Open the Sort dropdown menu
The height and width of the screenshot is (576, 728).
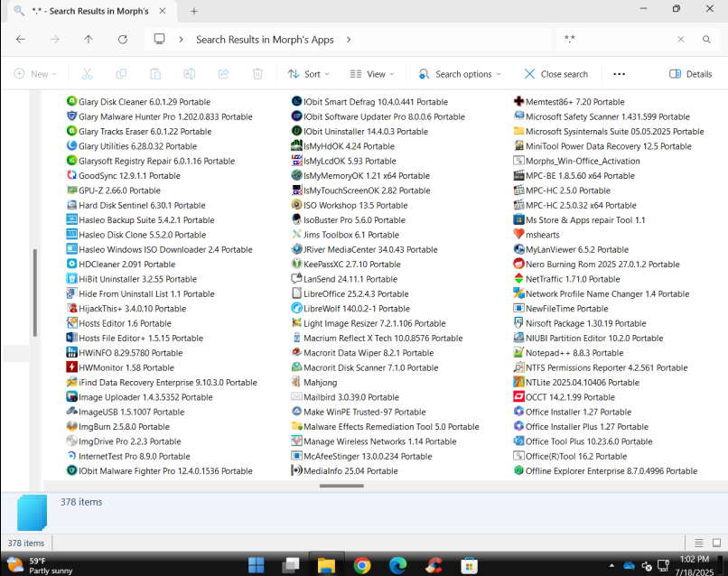(308, 74)
